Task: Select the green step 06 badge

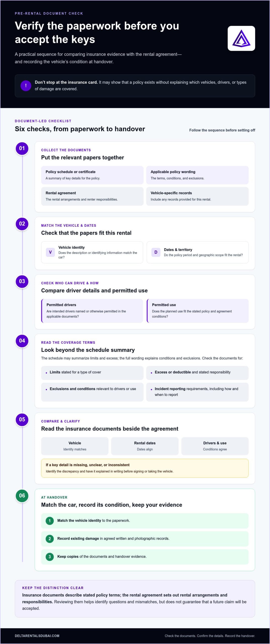Action: click(x=22, y=496)
